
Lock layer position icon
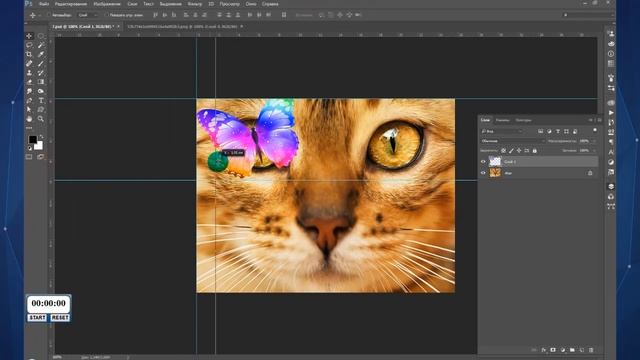point(519,151)
